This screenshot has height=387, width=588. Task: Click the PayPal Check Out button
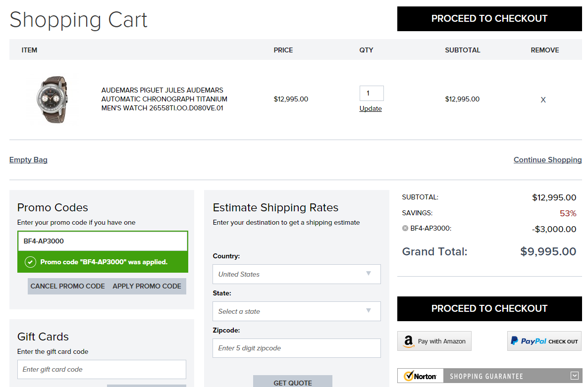pos(544,341)
